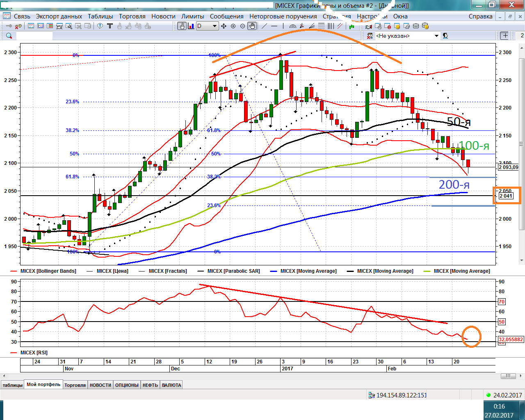Click the RSI value 32,055882 label
The height and width of the screenshot is (420, 525).
(511, 340)
